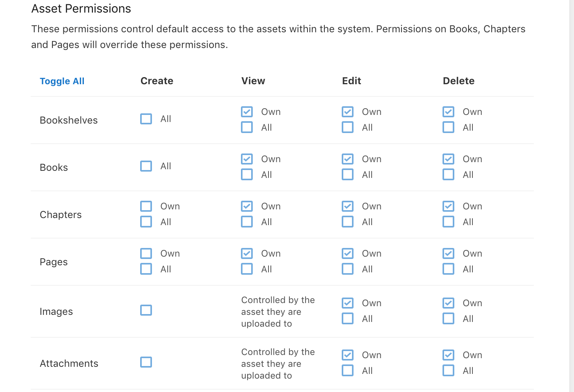Uncheck Edit Own for Images

tap(347, 303)
